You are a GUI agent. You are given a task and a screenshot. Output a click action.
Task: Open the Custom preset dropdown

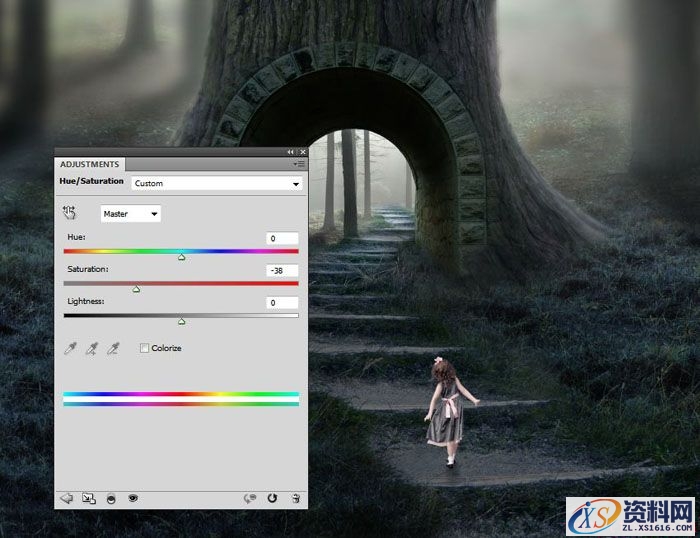click(x=217, y=184)
